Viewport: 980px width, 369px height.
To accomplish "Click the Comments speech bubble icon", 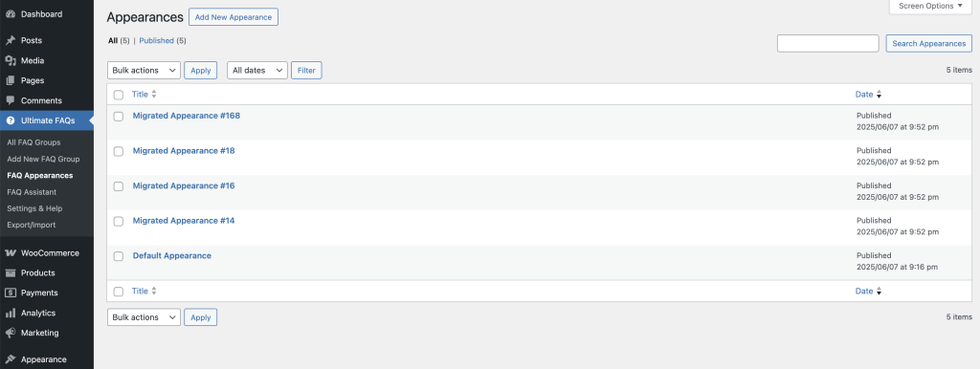I will coord(10,100).
